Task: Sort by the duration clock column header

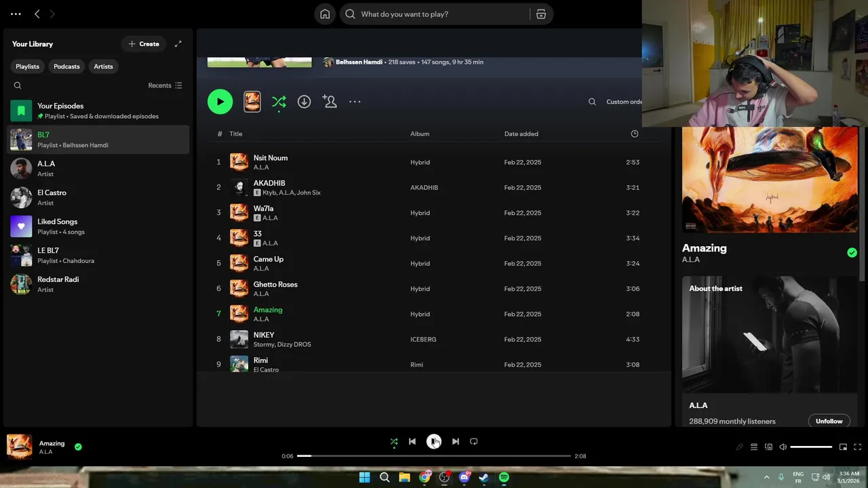Action: tap(635, 134)
